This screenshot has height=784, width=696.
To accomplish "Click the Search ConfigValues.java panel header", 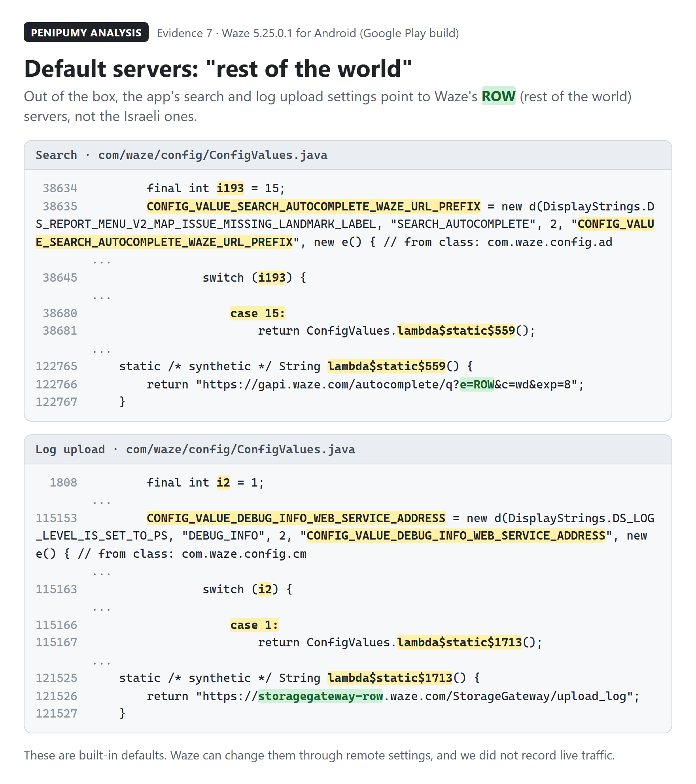I will (348, 155).
